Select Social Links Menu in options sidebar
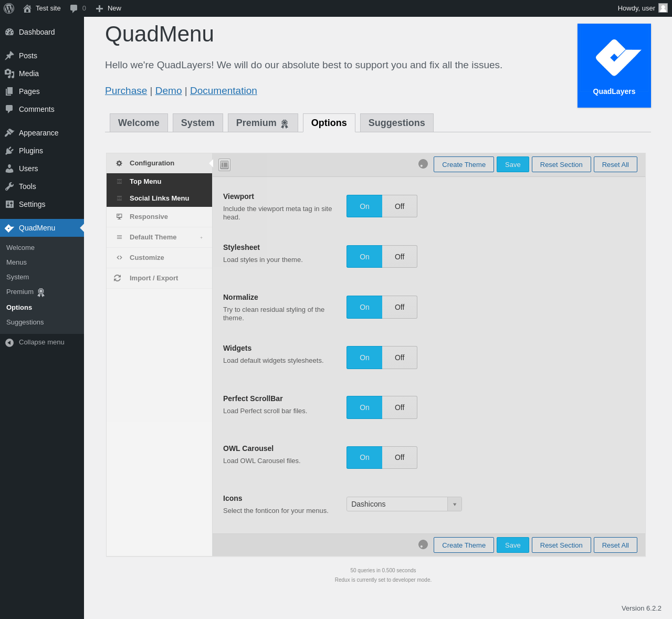Screen dimensions: 672x619 (159, 198)
